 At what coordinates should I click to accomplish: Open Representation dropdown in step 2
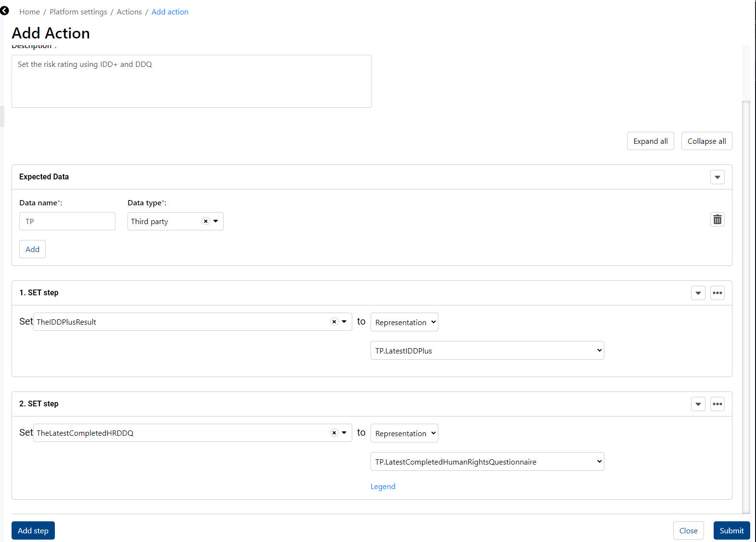pos(404,433)
